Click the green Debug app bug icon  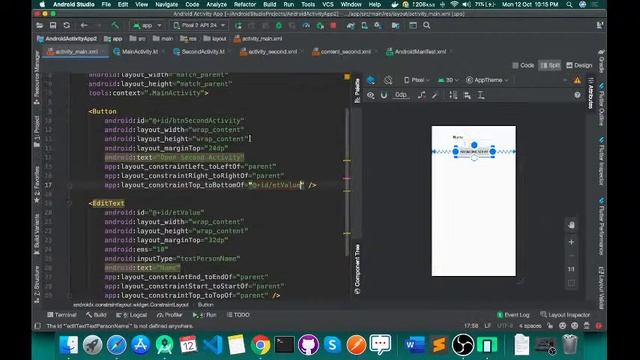click(x=279, y=25)
